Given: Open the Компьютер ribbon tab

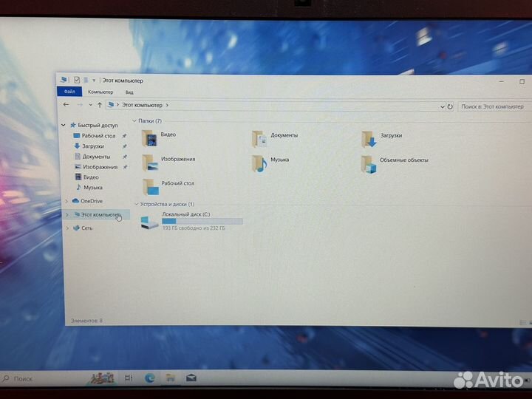Looking at the screenshot, I should pos(100,92).
